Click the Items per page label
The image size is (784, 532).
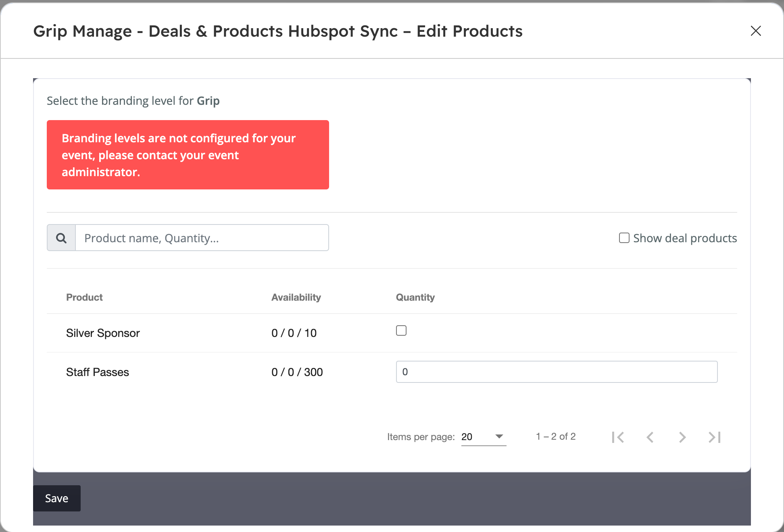(421, 437)
